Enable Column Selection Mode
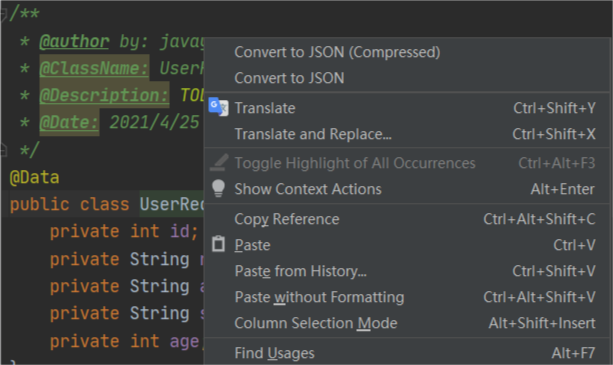The height and width of the screenshot is (365, 613). pyautogui.click(x=407, y=323)
